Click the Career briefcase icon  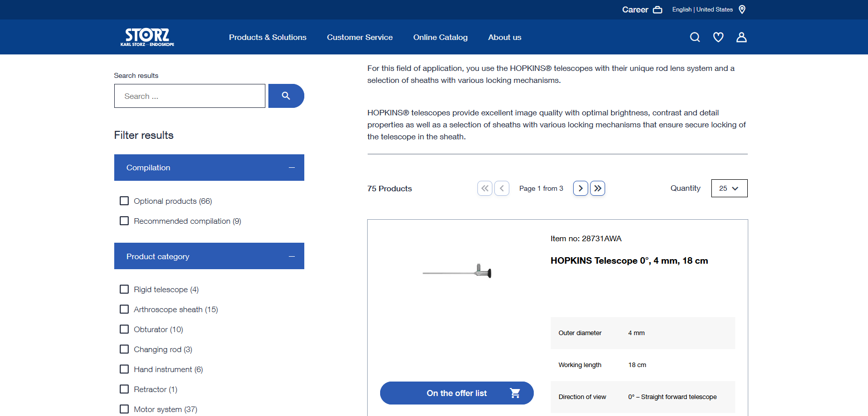tap(657, 9)
